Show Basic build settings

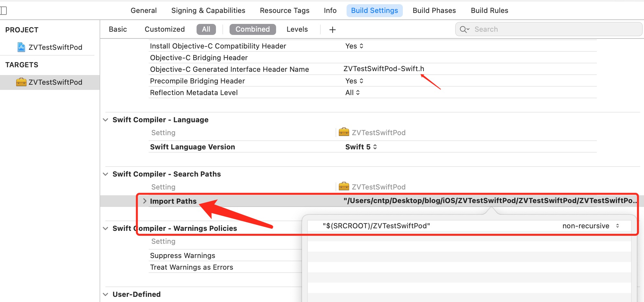pyautogui.click(x=118, y=29)
